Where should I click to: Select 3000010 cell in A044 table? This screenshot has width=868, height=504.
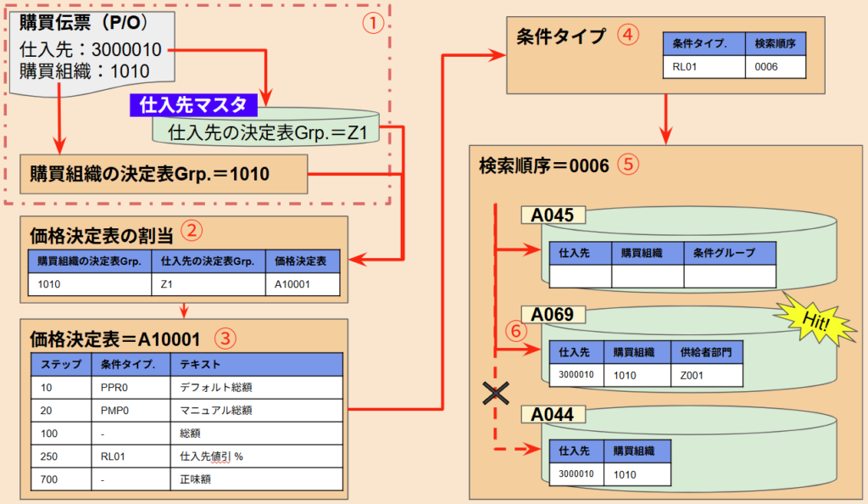coord(576,474)
